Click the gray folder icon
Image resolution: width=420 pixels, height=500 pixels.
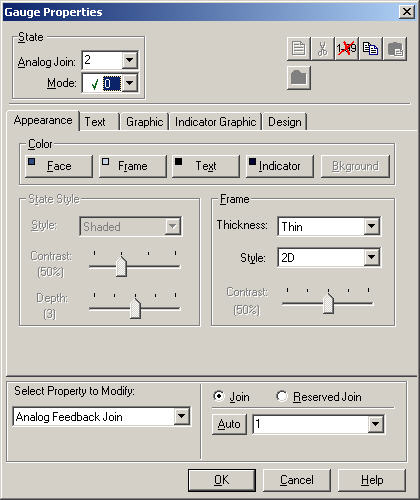[299, 78]
